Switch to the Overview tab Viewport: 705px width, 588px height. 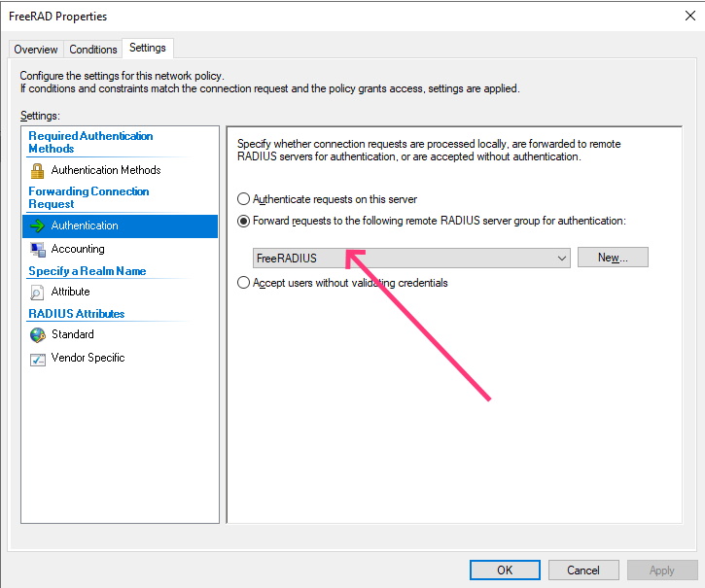(x=36, y=50)
